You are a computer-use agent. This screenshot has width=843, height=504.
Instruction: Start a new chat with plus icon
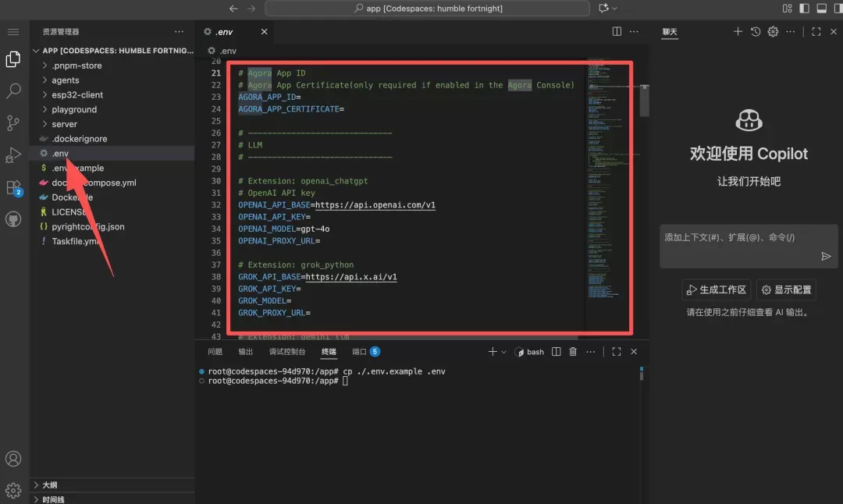click(x=738, y=32)
